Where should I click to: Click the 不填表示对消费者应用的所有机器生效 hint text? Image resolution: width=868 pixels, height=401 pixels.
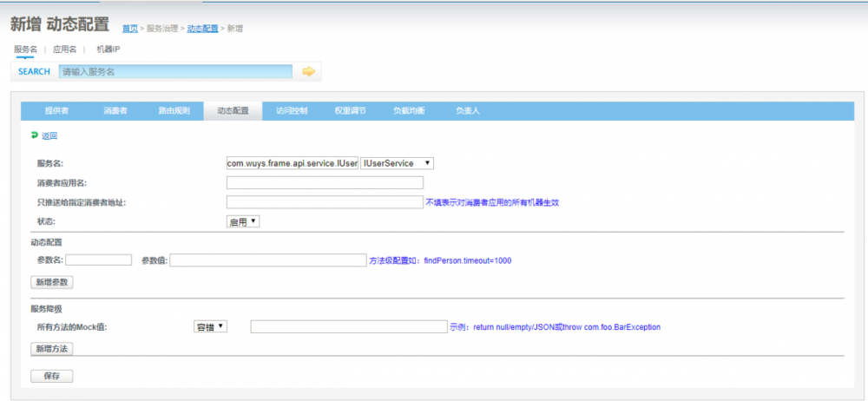(x=492, y=203)
